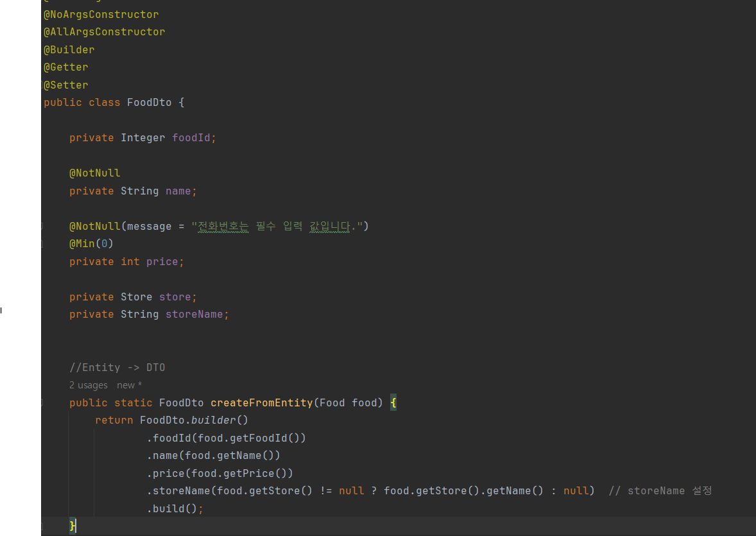Click the createFromEntity method name
This screenshot has height=536, width=756.
261,403
